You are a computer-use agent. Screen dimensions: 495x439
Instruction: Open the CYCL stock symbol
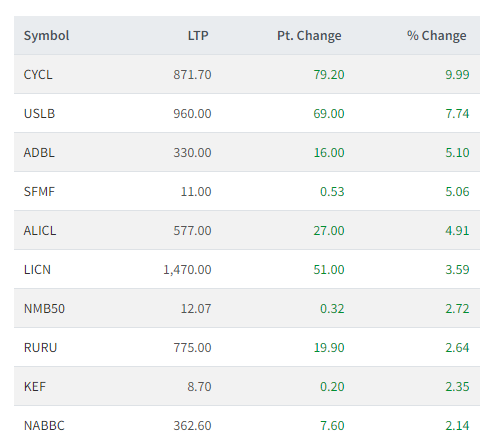coord(38,75)
